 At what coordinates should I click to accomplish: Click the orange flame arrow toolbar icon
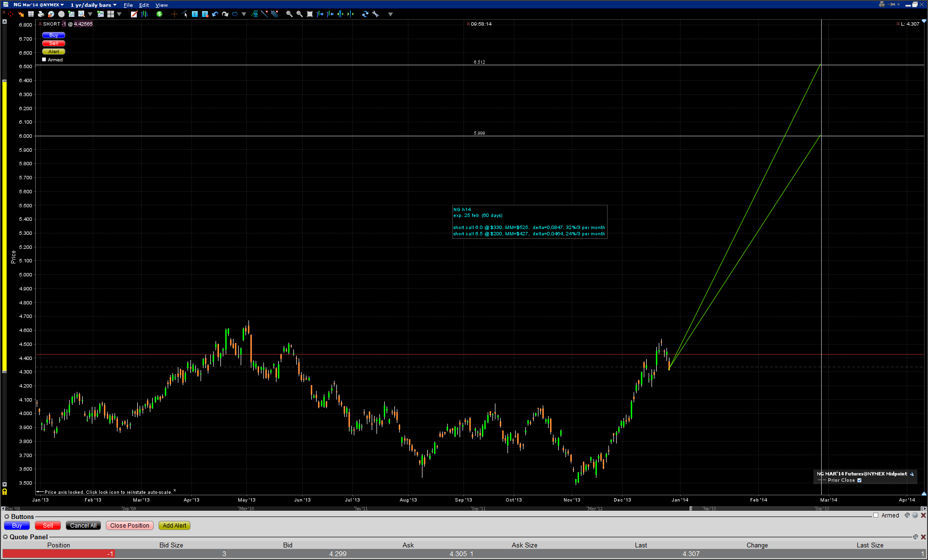(x=21, y=14)
